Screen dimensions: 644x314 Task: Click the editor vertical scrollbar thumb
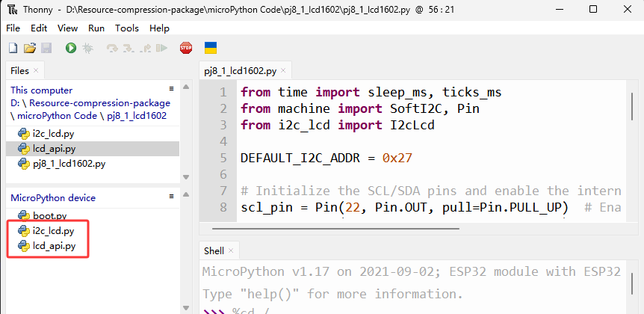tap(633, 106)
